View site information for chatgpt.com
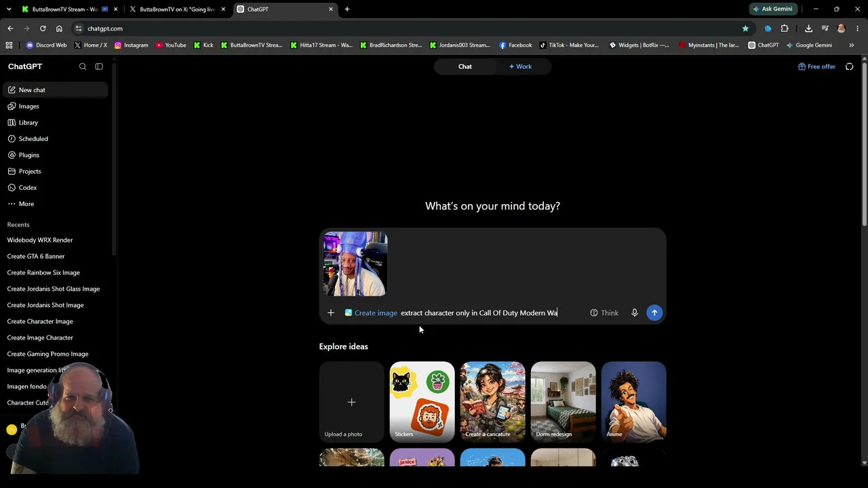 pos(79,28)
